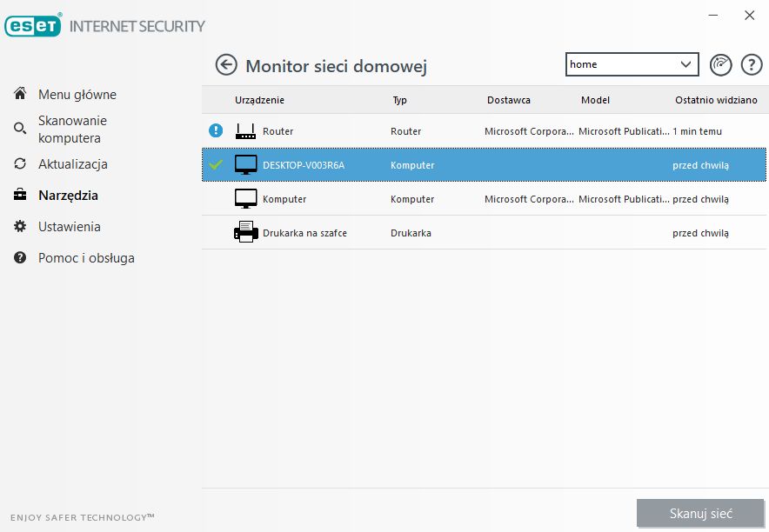Sort by Urządzenie column header
The width and height of the screenshot is (769, 532).
coord(259,100)
